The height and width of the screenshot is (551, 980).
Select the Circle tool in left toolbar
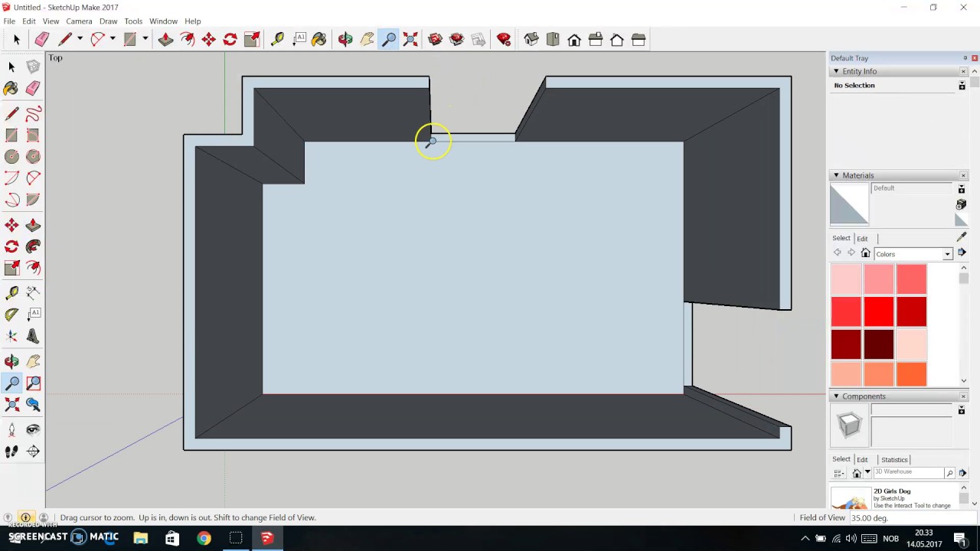pos(11,157)
